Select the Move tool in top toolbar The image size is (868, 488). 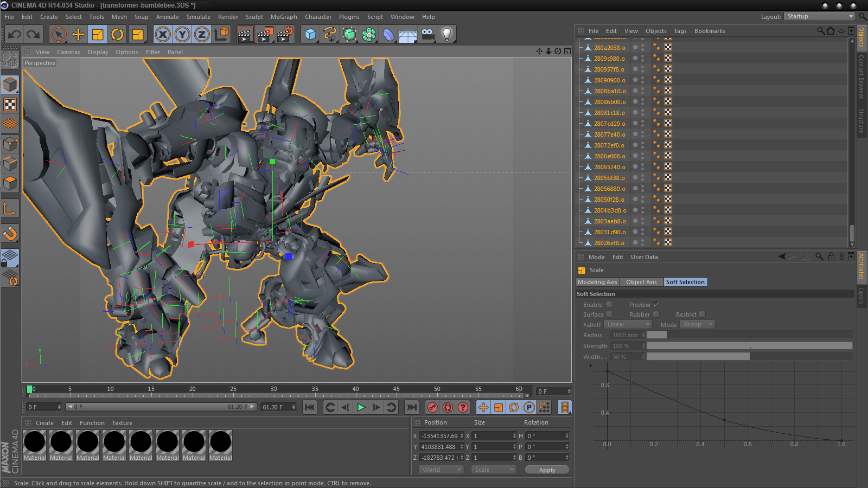click(x=78, y=35)
